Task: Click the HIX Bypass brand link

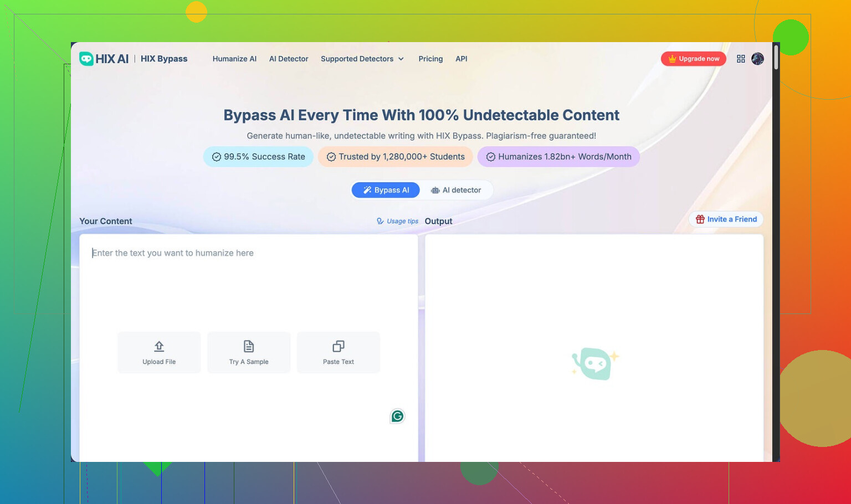Action: click(164, 59)
